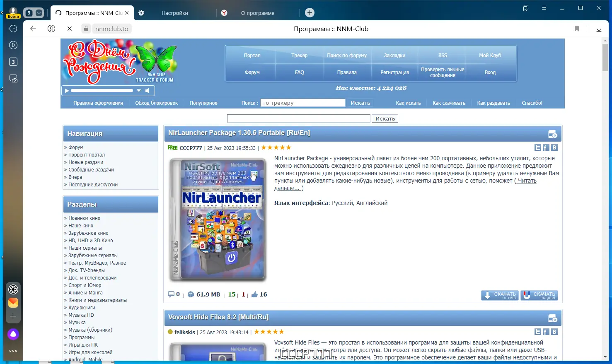Share Vovsoft post on Facebook
This screenshot has height=364, width=612.
[x=546, y=332]
